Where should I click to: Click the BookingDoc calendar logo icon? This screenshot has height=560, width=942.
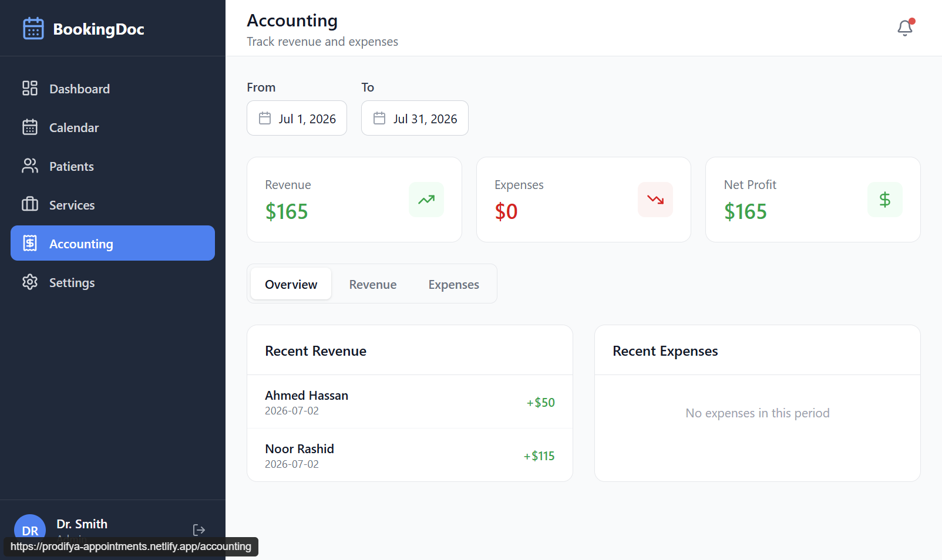coord(33,28)
